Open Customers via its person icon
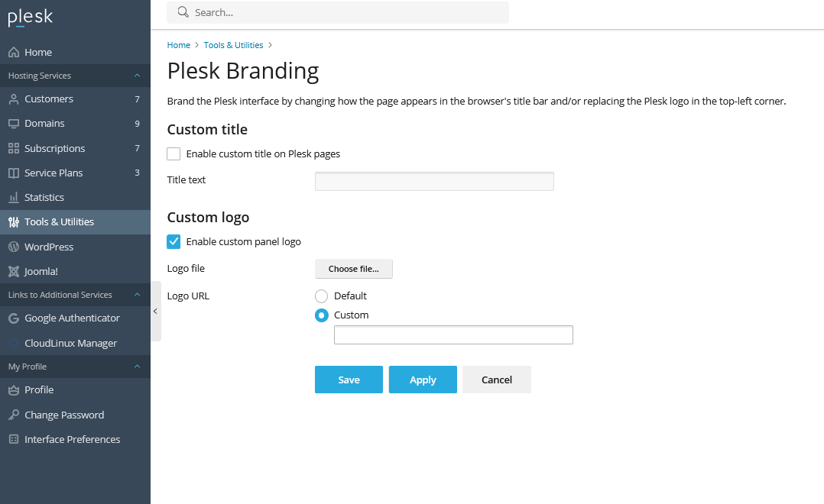Viewport: 824px width, 504px height. click(14, 99)
